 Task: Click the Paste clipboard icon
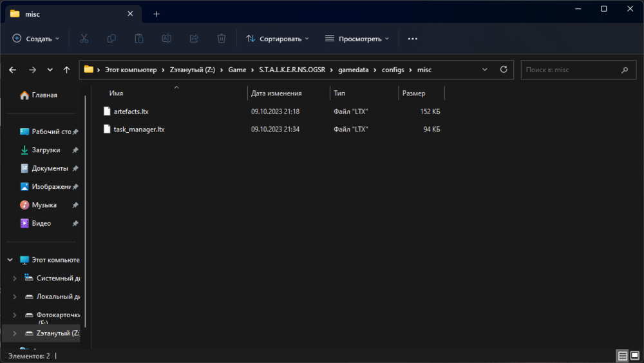[x=138, y=39]
